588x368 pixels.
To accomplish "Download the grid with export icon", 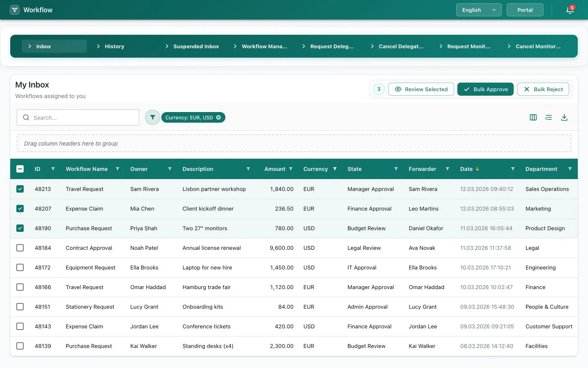I will pos(564,117).
